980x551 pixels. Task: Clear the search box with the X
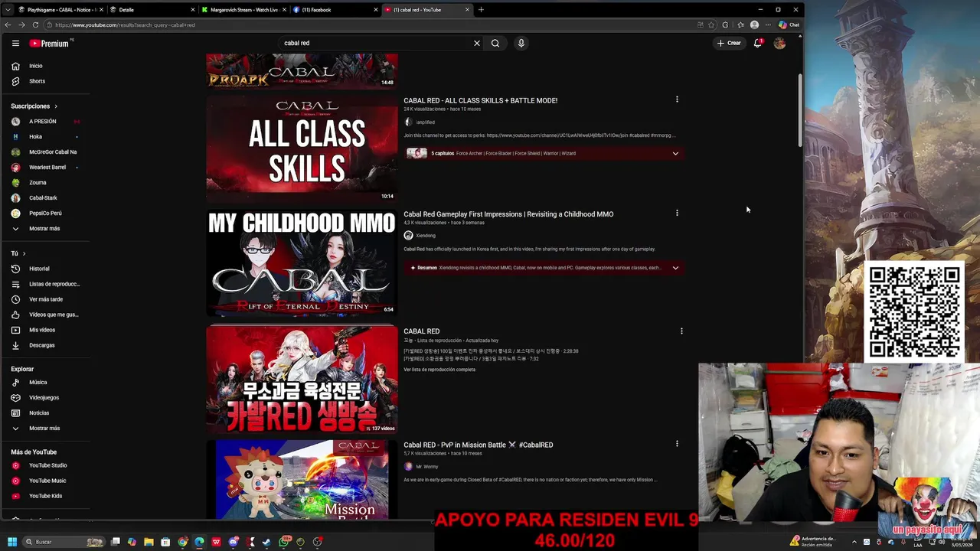tap(476, 44)
